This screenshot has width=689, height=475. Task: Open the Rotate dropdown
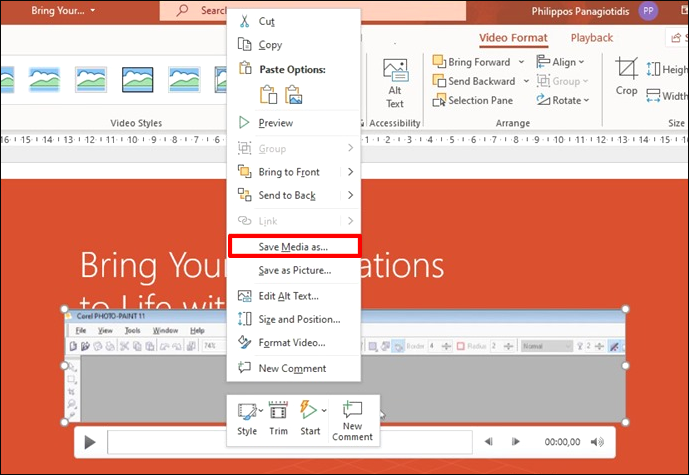(x=570, y=100)
